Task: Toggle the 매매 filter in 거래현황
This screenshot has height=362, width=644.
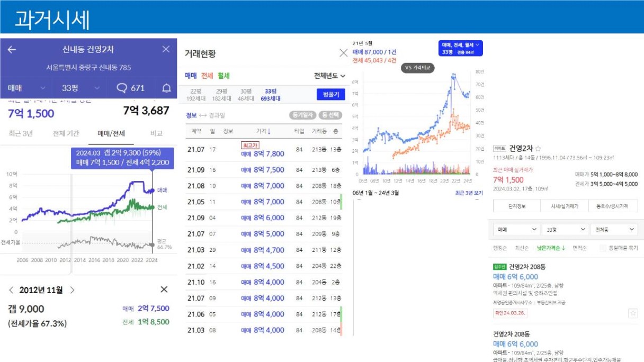Action: (191, 76)
